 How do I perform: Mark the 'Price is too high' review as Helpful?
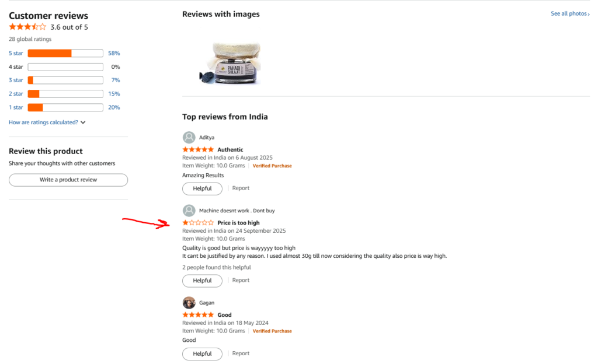(202, 281)
